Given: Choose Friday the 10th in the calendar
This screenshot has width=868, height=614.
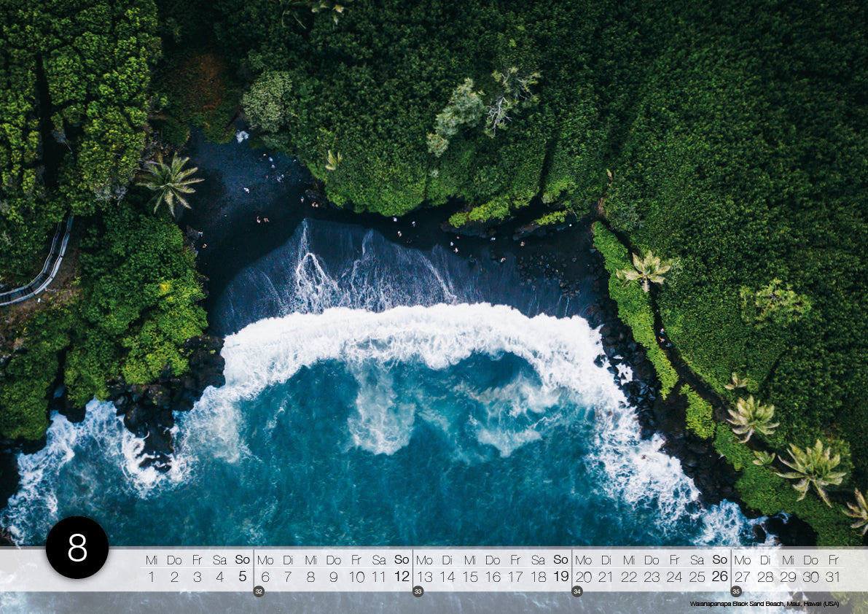Looking at the screenshot, I should coord(356,577).
